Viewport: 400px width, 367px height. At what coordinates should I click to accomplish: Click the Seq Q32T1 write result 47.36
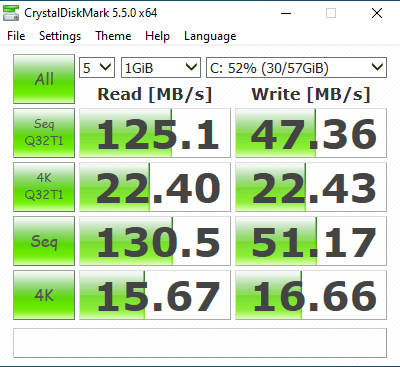click(x=311, y=133)
